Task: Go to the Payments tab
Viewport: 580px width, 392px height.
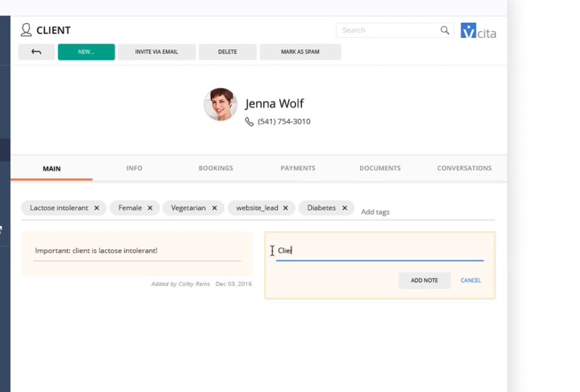Action: point(298,168)
